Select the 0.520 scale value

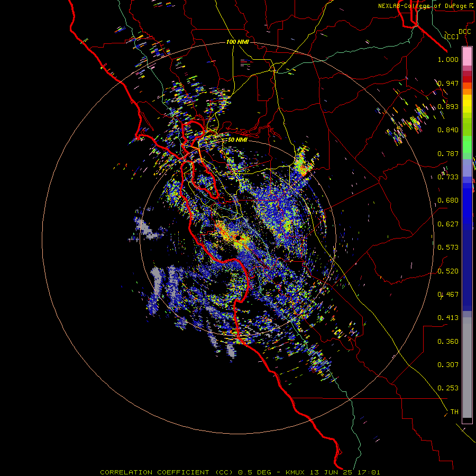click(x=448, y=271)
